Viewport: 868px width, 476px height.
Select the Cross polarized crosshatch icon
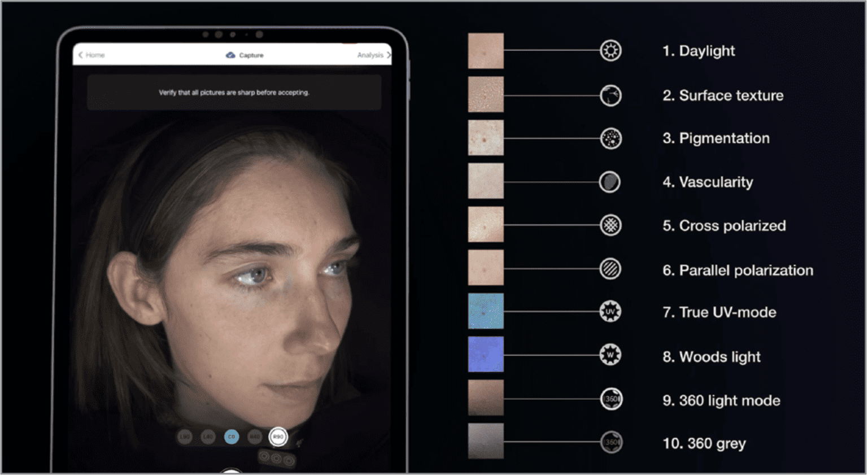click(610, 225)
